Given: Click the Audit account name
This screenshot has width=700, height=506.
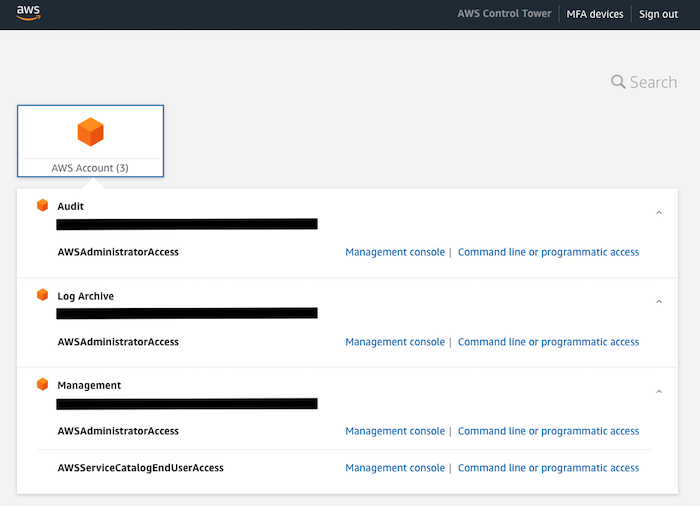Looking at the screenshot, I should [71, 206].
